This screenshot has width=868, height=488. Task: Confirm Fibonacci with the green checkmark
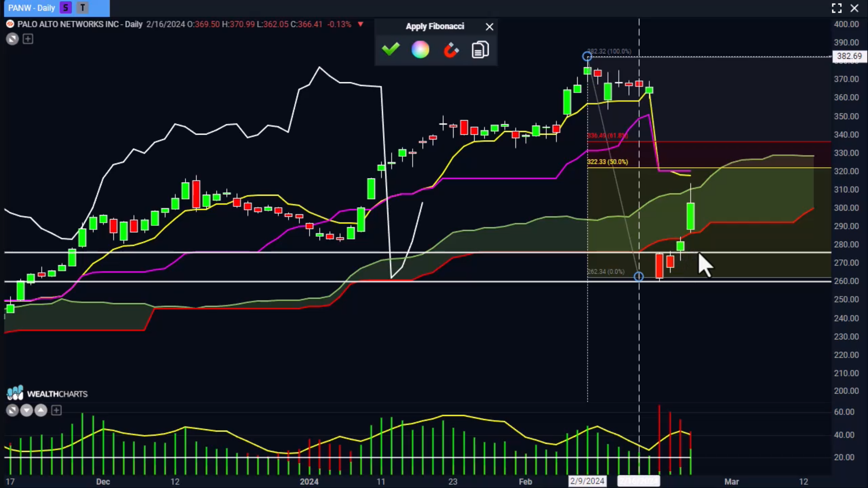[x=391, y=49]
